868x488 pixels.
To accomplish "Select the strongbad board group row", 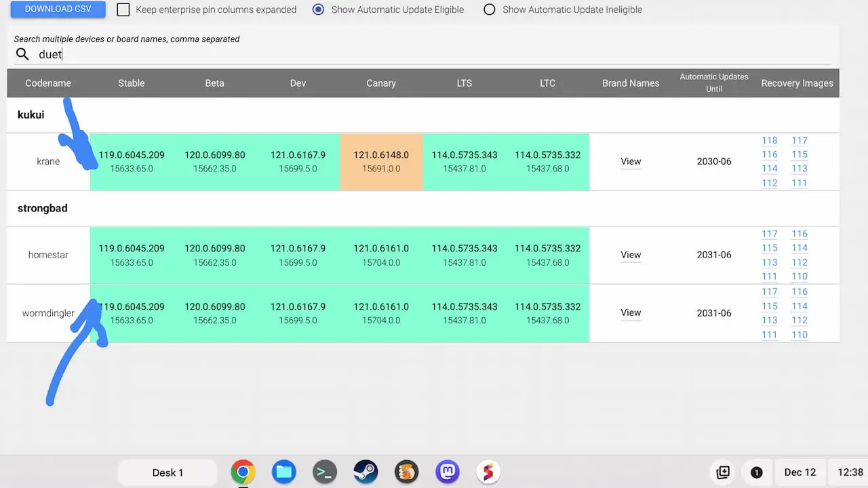I will (423, 209).
